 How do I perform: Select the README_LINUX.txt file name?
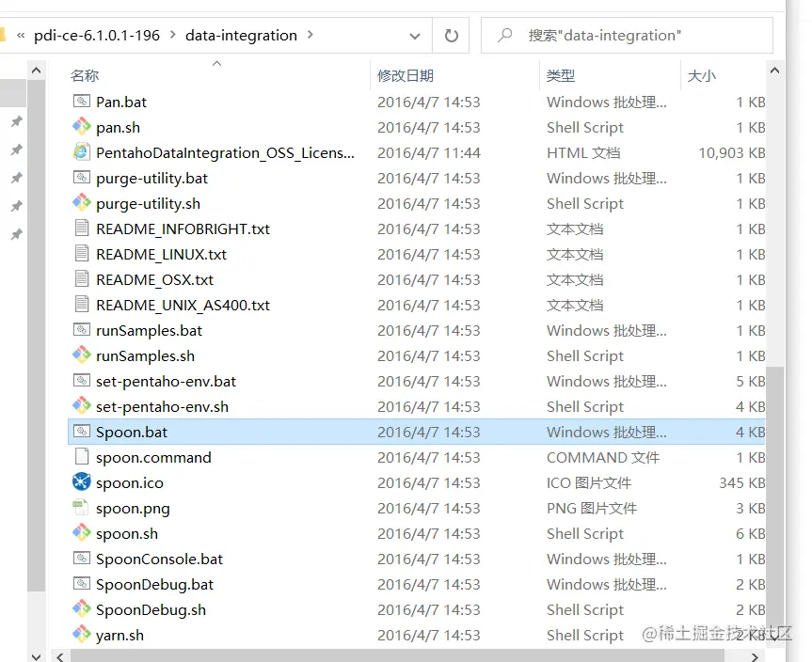tap(161, 254)
